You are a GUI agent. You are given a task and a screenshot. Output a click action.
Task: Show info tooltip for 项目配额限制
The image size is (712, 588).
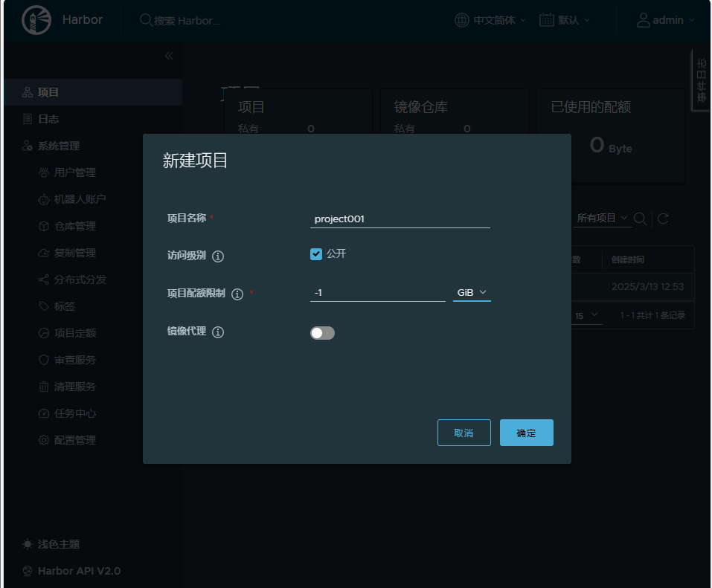(237, 294)
